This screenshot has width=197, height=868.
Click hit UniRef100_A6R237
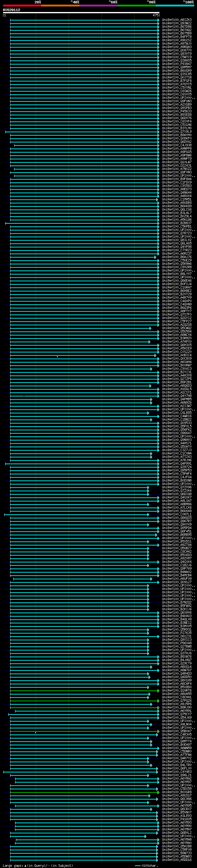(x=177, y=254)
